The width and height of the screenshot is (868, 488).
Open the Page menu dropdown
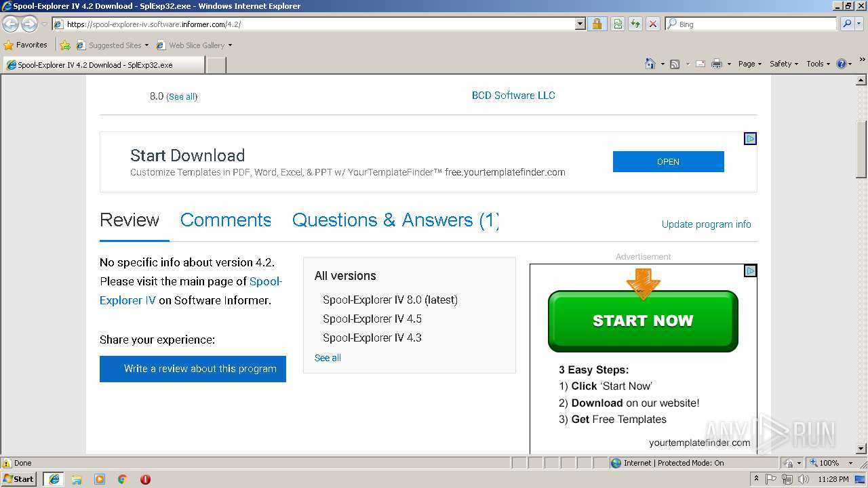750,64
